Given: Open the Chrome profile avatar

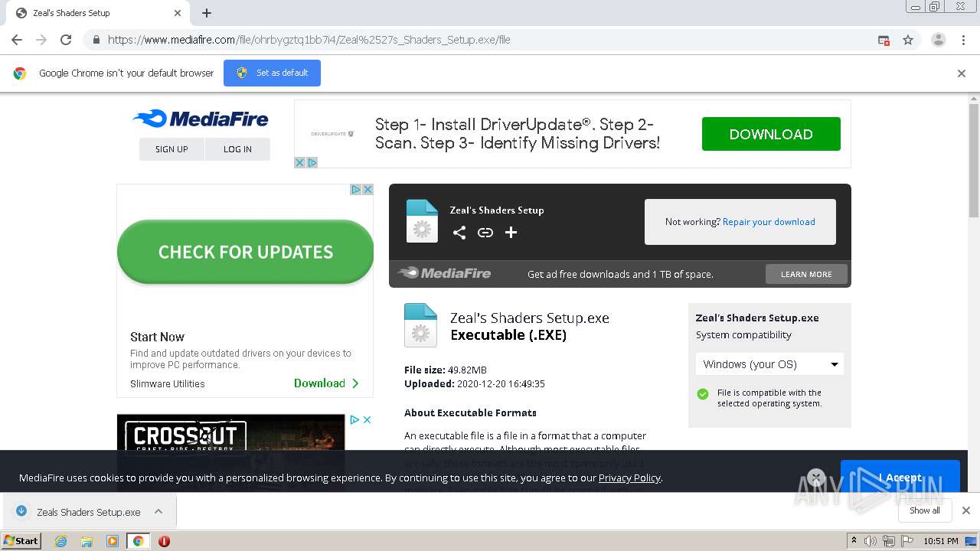Looking at the screenshot, I should (938, 40).
